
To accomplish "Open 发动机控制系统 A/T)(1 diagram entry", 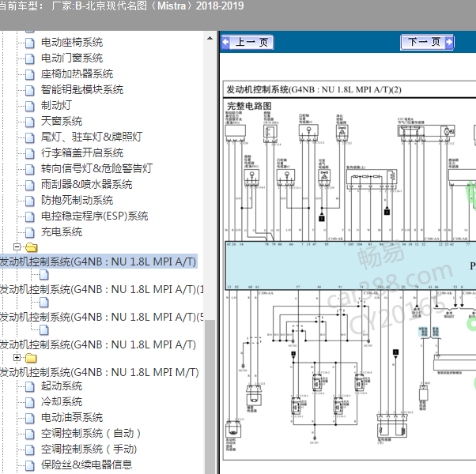I will pos(102,289).
